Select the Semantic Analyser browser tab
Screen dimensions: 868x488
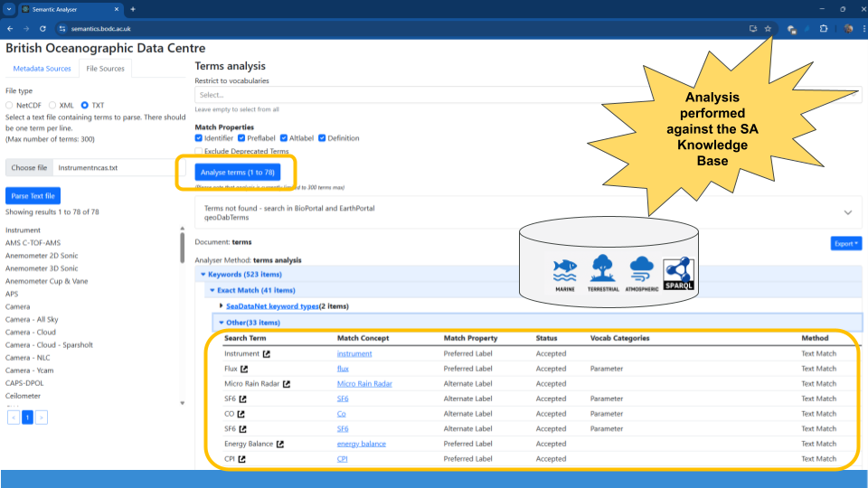click(x=71, y=9)
